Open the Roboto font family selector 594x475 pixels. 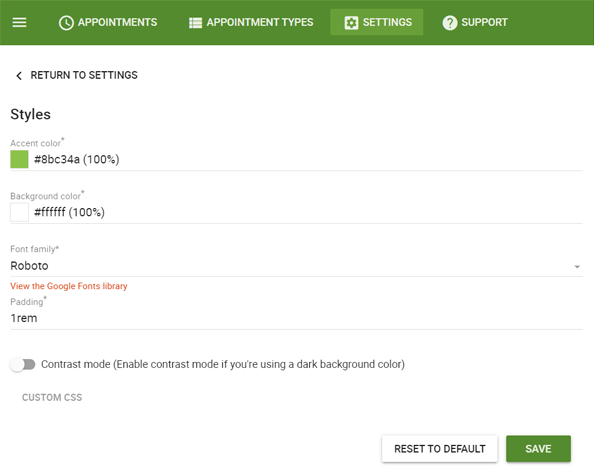tap(296, 266)
